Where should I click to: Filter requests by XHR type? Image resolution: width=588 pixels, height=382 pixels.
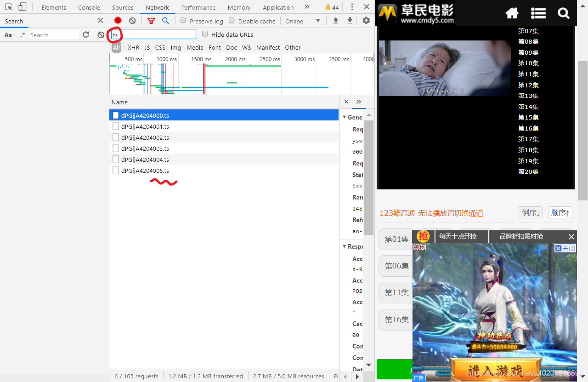pyautogui.click(x=134, y=47)
